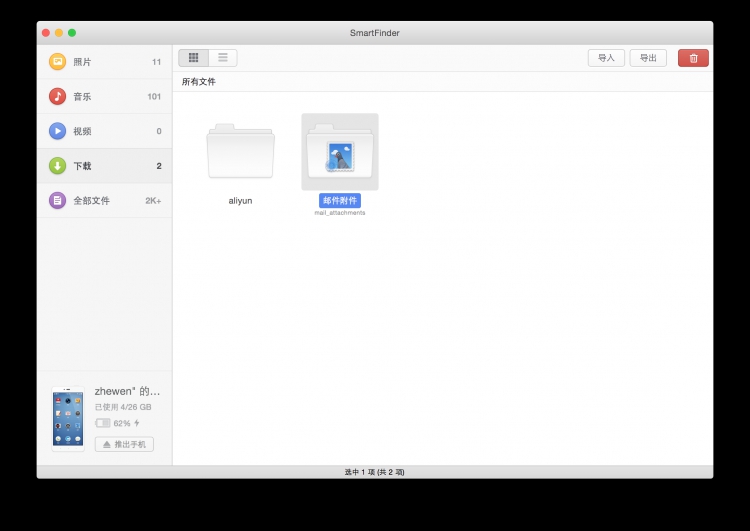Viewport: 750px width, 531px height.
Task: Select the 全部文件 all files category
Action: coord(91,200)
